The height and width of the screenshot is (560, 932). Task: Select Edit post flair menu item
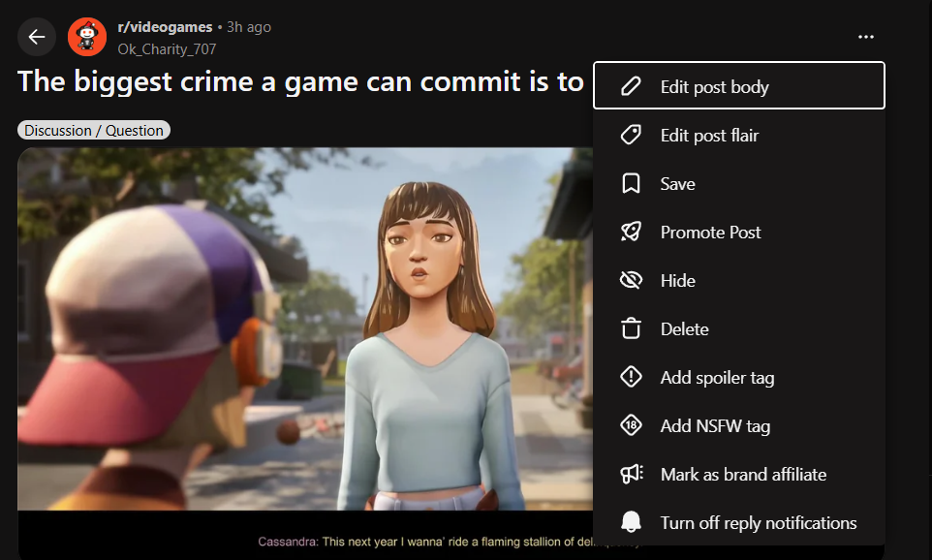pyautogui.click(x=739, y=135)
